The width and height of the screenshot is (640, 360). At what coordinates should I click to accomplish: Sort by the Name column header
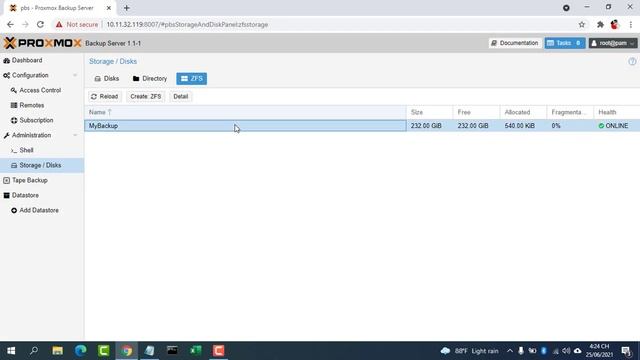245,112
